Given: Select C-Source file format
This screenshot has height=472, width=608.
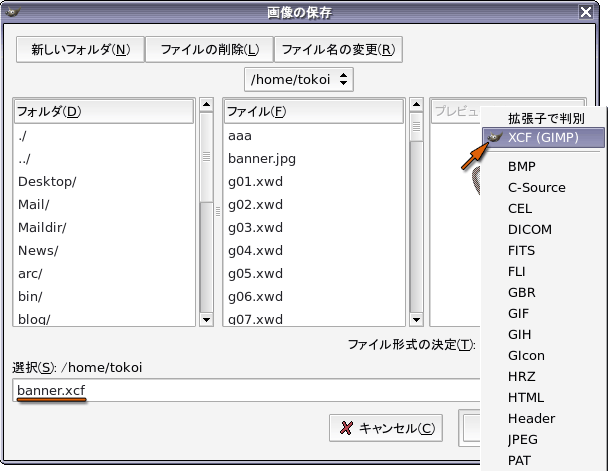Looking at the screenshot, I should pyautogui.click(x=544, y=187).
